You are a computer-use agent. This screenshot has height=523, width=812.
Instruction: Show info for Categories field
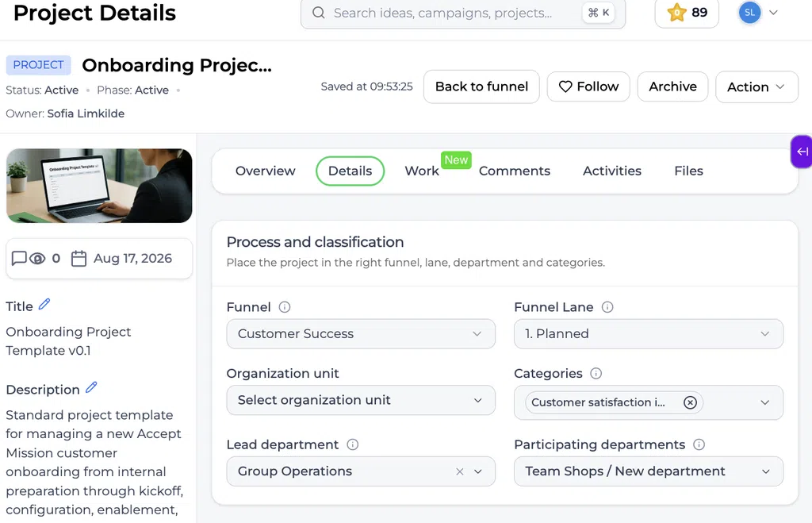click(x=596, y=373)
